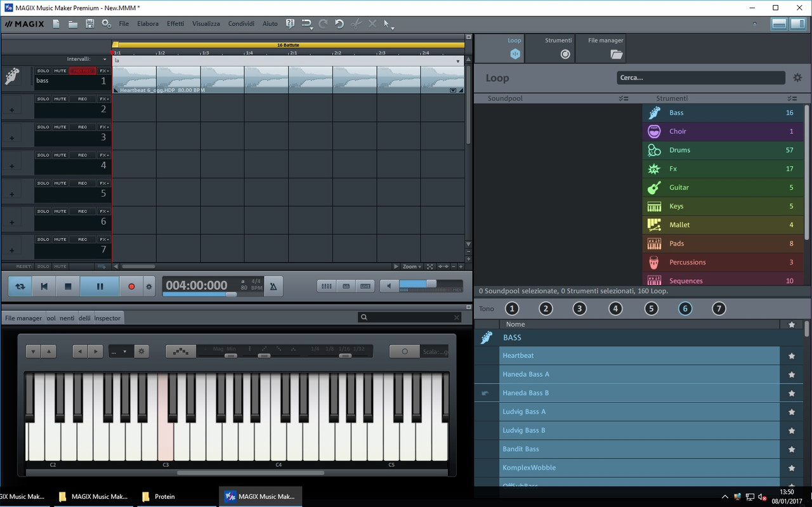Solo track 2
Viewport: 812px width, 507px height.
tap(43, 99)
